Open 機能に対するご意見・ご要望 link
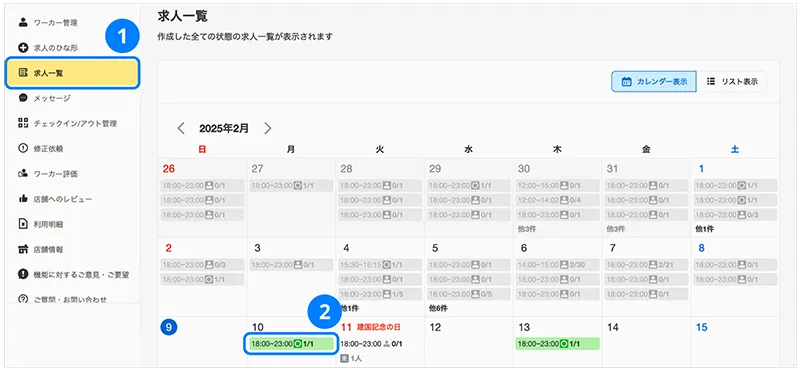Screen dimensions: 800x371 (x=81, y=275)
